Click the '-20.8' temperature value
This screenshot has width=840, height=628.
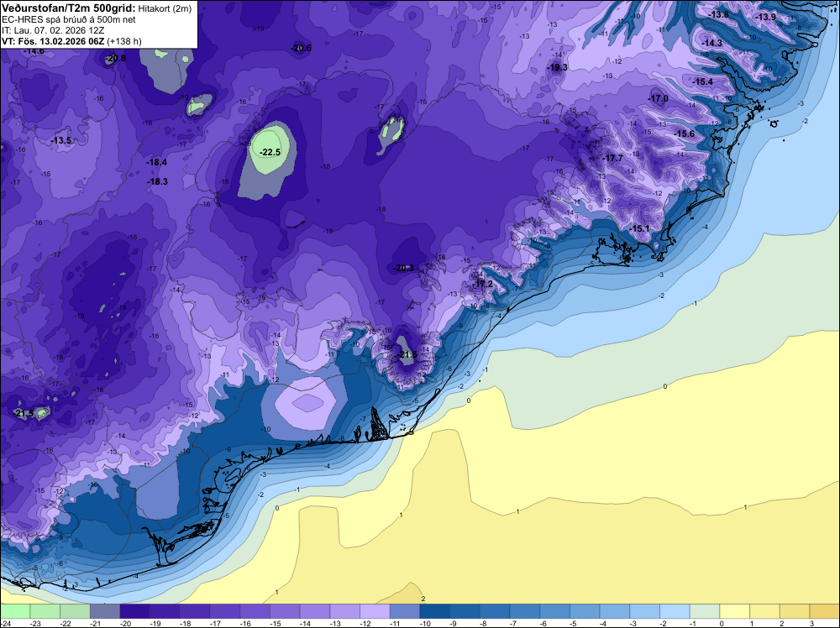pos(115,59)
